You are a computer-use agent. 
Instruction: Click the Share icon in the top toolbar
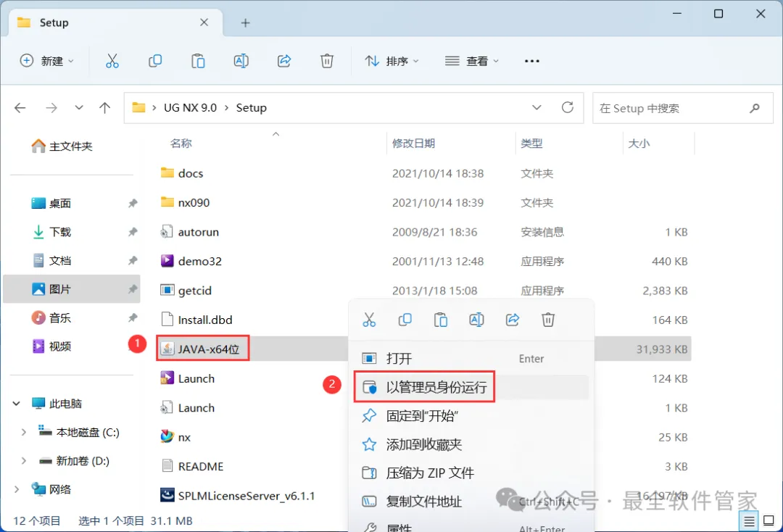pyautogui.click(x=284, y=61)
